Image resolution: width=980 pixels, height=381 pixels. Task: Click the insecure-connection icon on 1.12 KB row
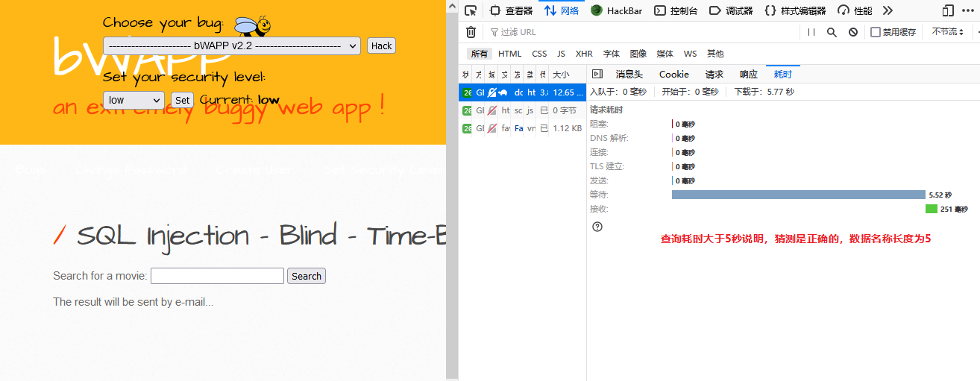click(491, 128)
